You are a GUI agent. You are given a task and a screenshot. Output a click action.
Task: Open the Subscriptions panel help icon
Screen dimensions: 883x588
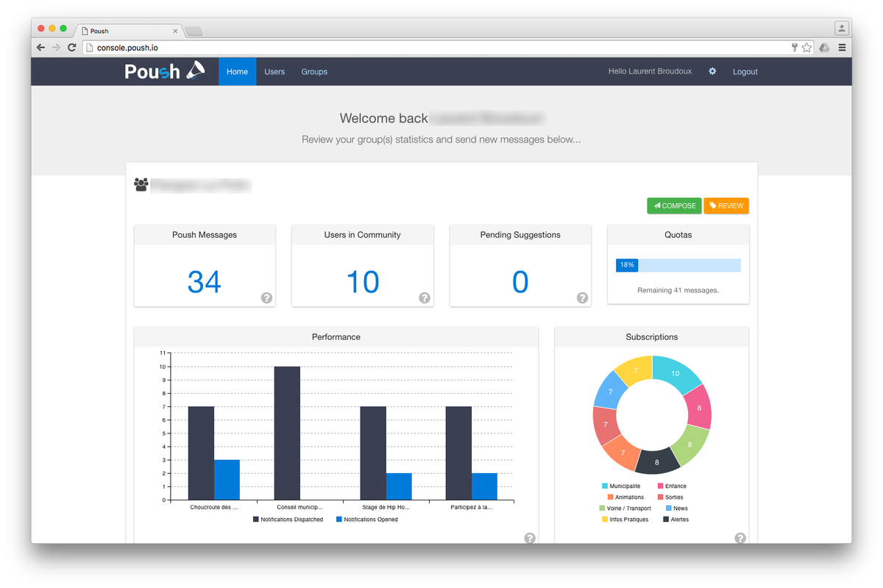click(740, 538)
